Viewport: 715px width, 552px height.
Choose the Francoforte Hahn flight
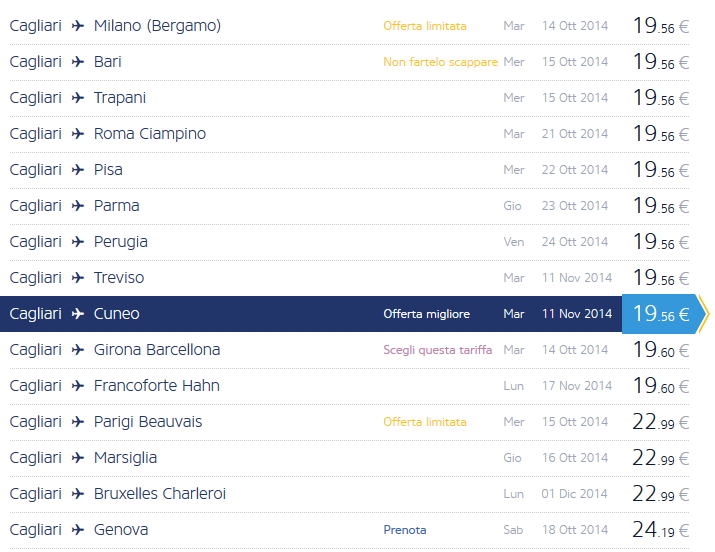[156, 386]
